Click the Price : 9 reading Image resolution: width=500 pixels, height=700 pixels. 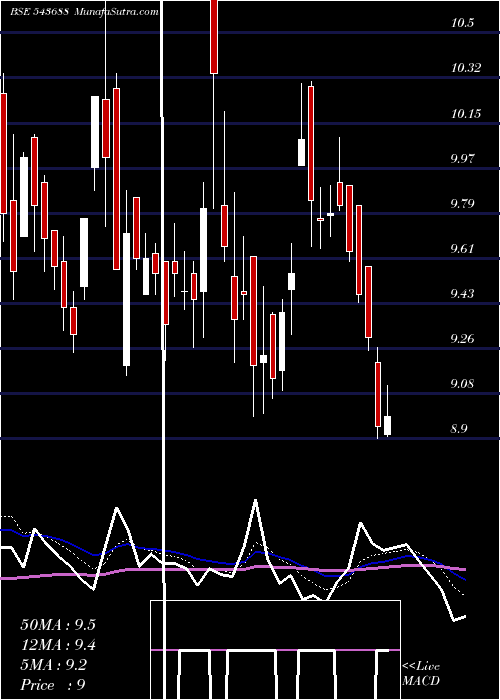(53, 685)
